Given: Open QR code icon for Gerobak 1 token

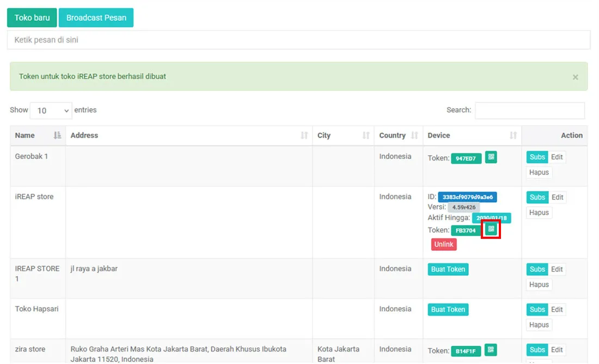Looking at the screenshot, I should (491, 157).
